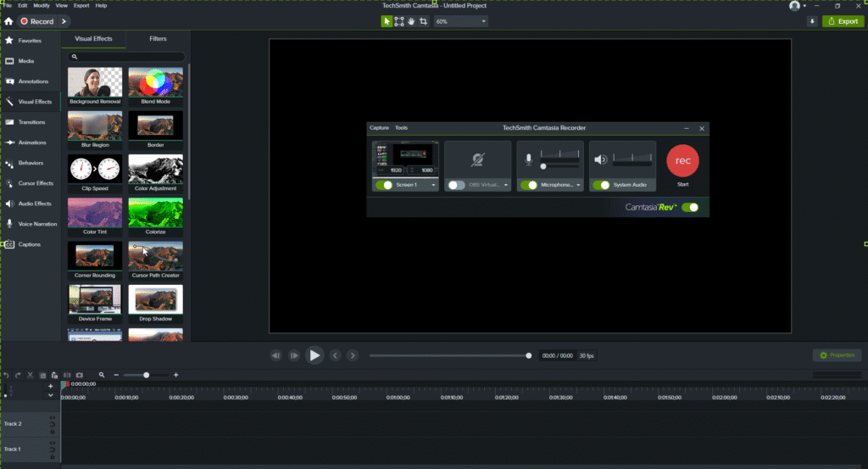Open the account dropdown arrow beside avatar

pyautogui.click(x=804, y=6)
